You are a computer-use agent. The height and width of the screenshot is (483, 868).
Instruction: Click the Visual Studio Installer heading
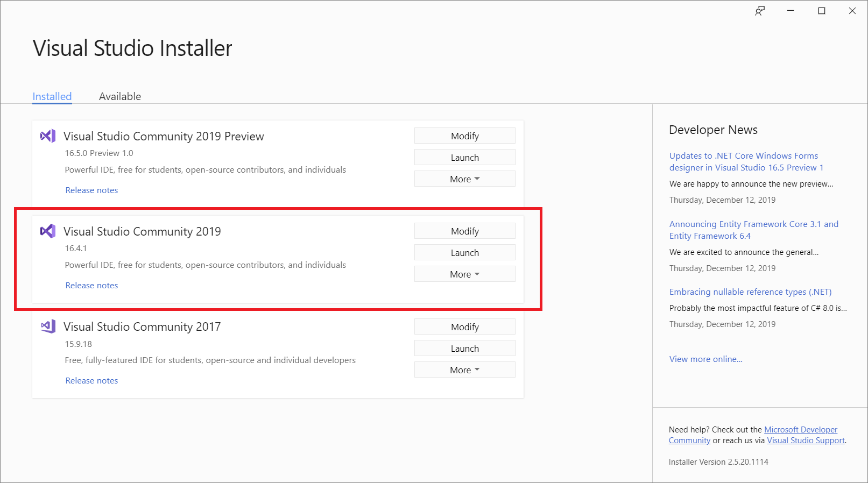pyautogui.click(x=132, y=48)
